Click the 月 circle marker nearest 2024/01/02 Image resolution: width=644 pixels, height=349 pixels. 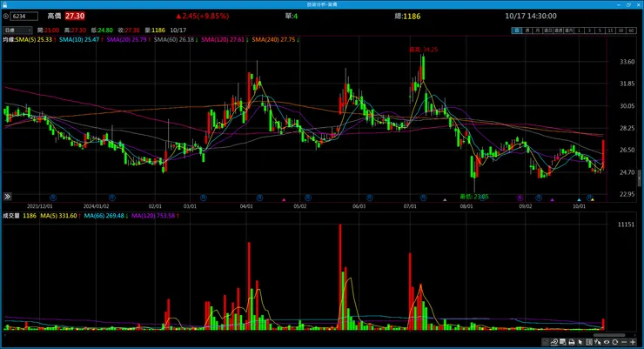[x=111, y=198]
